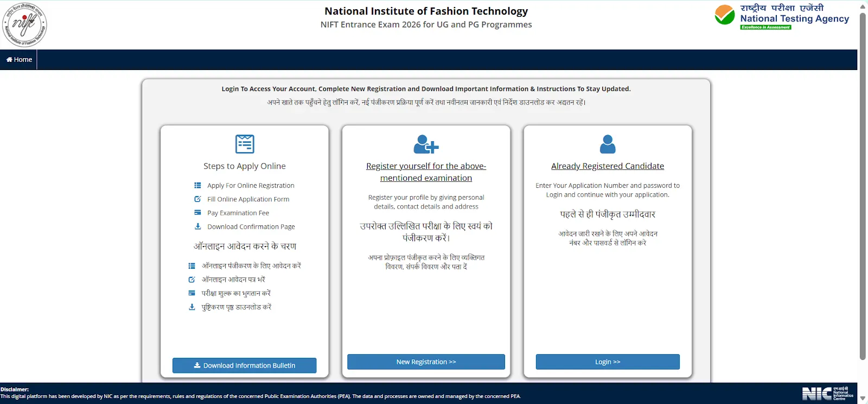Viewport: 868px width, 404px height.
Task: Click download icon beside Download Confirmation Page
Action: pos(197,226)
